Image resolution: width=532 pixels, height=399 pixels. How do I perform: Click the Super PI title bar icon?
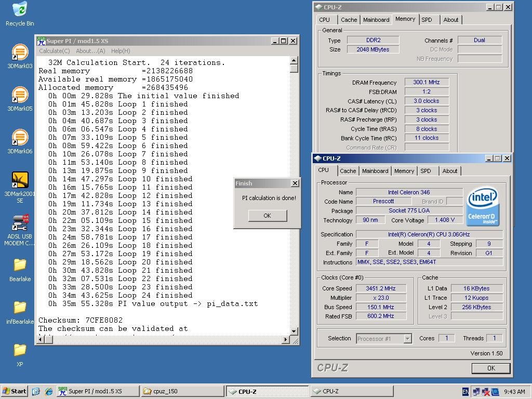pos(41,41)
